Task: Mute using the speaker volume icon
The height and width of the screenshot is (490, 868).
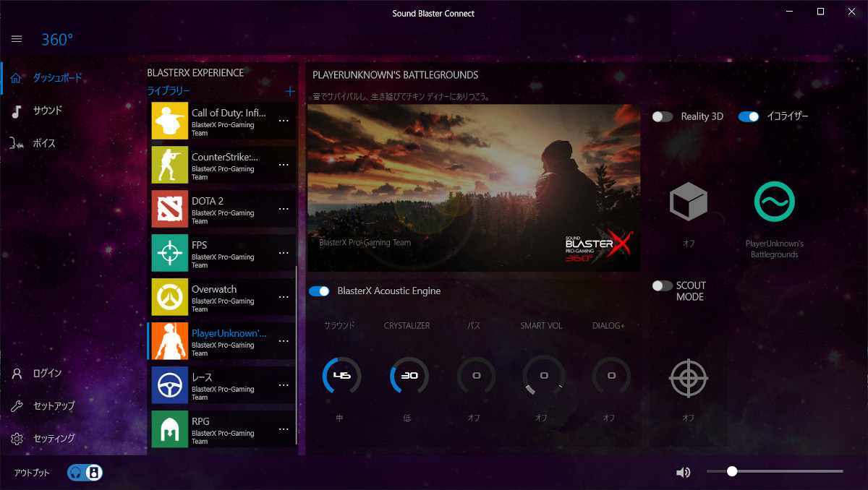Action: [x=683, y=472]
